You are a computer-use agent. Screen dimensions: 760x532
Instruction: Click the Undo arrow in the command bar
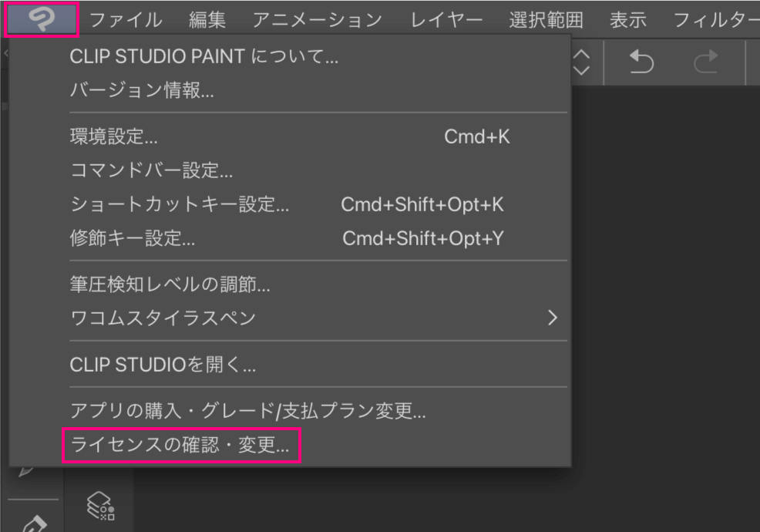click(641, 62)
